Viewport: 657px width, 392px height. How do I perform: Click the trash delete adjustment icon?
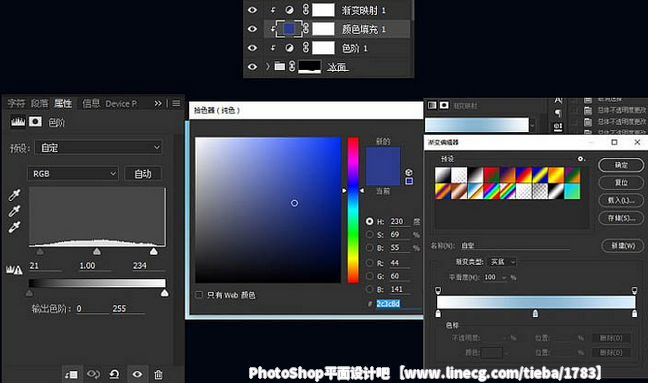click(158, 374)
